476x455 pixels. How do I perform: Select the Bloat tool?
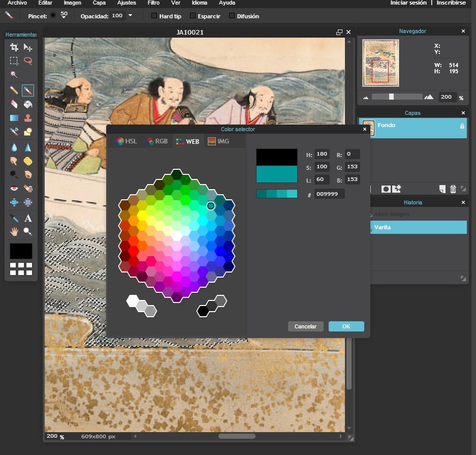(14, 202)
